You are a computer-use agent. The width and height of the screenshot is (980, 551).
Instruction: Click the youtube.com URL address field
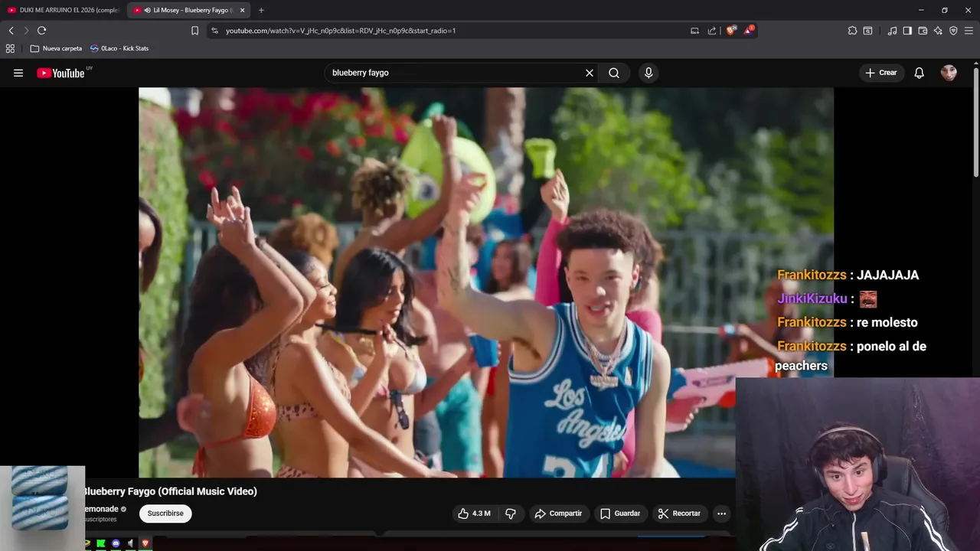click(x=340, y=31)
